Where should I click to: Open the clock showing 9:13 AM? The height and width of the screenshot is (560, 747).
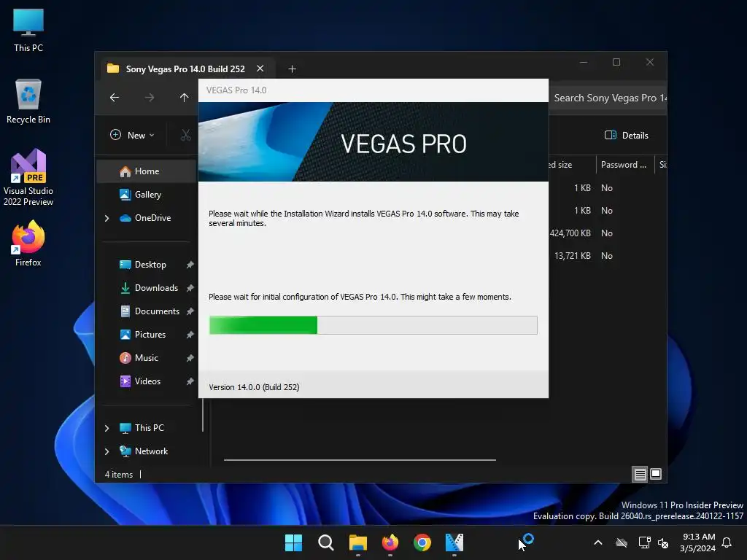click(x=698, y=542)
